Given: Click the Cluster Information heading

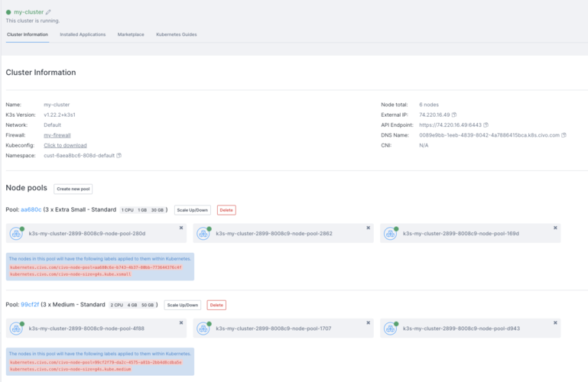Looking at the screenshot, I should click(41, 73).
